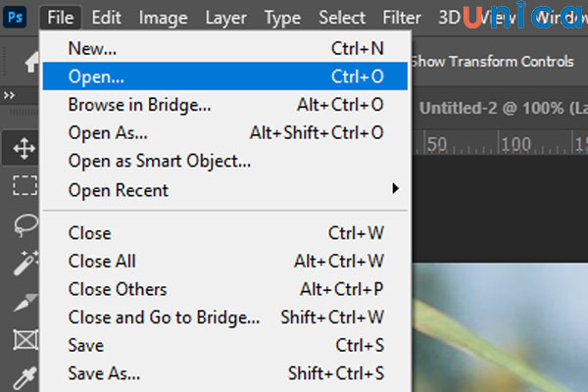Open the Edit menu
The image size is (588, 392).
pyautogui.click(x=106, y=17)
